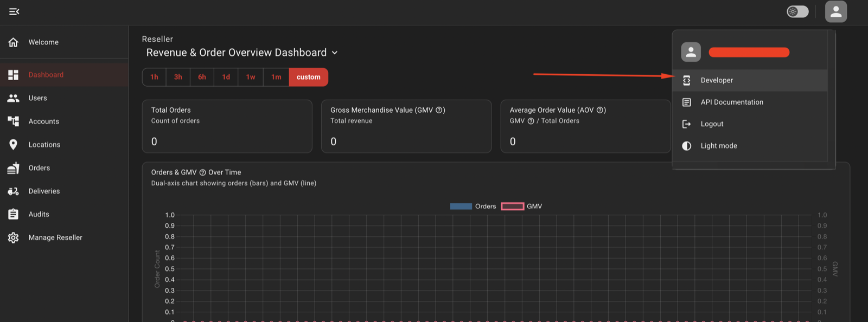Click the Orders food icon
Image resolution: width=868 pixels, height=322 pixels.
(14, 168)
